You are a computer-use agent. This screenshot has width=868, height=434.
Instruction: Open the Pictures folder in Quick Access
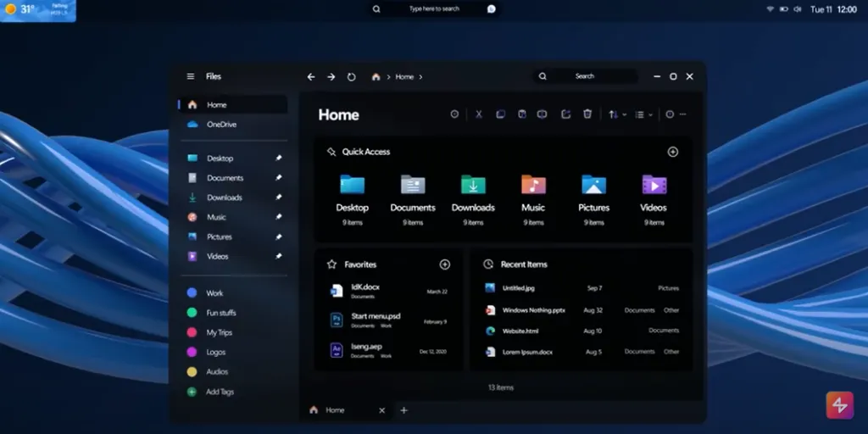point(594,200)
